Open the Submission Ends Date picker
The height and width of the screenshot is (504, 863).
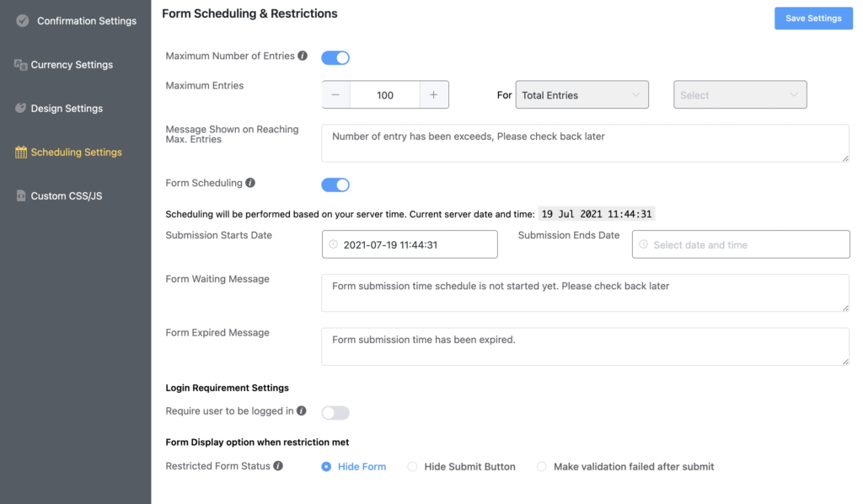coord(741,244)
